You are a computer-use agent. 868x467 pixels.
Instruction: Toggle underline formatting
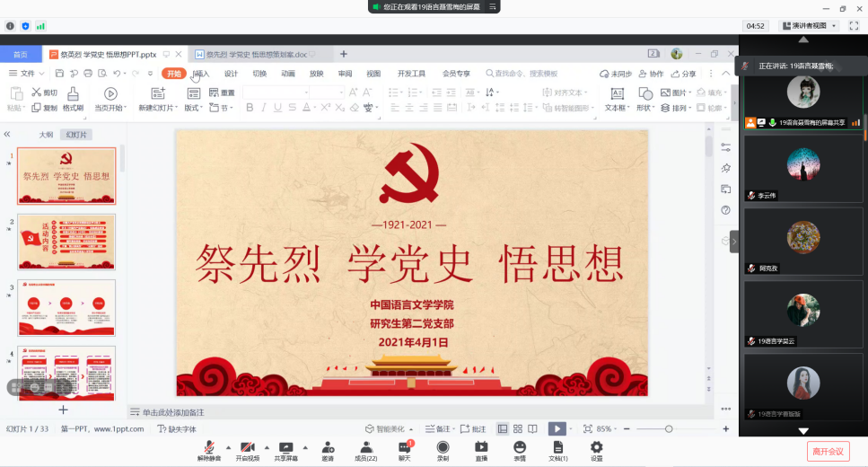pyautogui.click(x=278, y=108)
